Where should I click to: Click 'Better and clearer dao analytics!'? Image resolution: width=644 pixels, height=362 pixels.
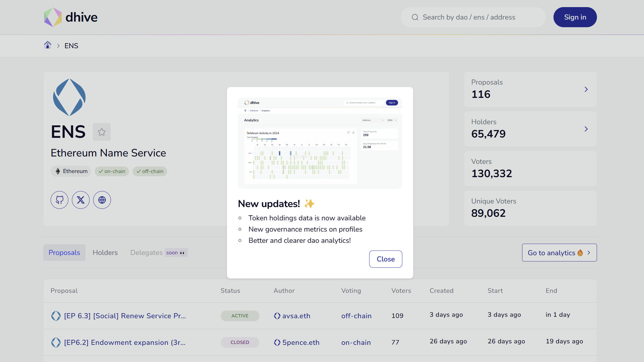tap(300, 240)
